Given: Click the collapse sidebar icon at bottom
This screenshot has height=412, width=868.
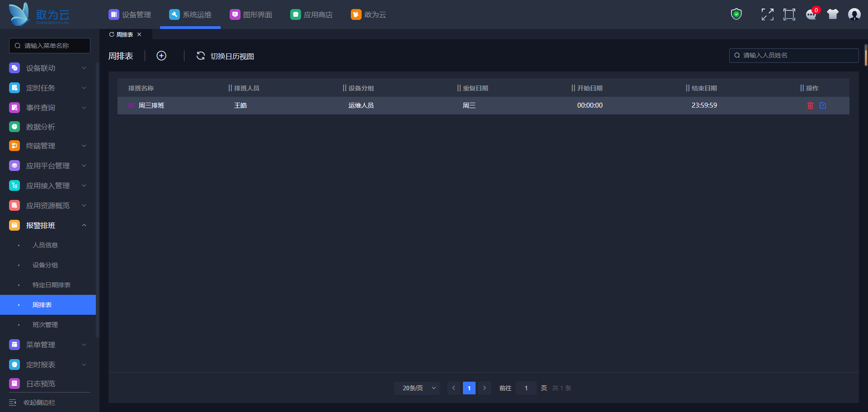Looking at the screenshot, I should [13, 403].
